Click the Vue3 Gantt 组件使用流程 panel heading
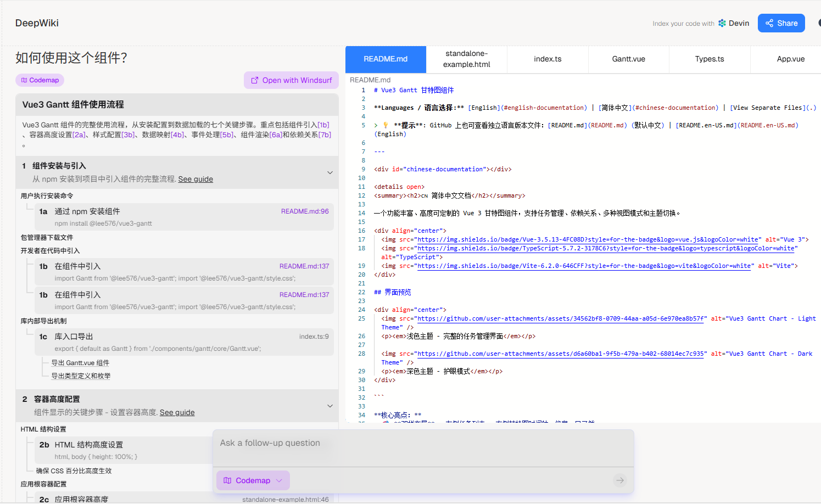 pyautogui.click(x=73, y=104)
